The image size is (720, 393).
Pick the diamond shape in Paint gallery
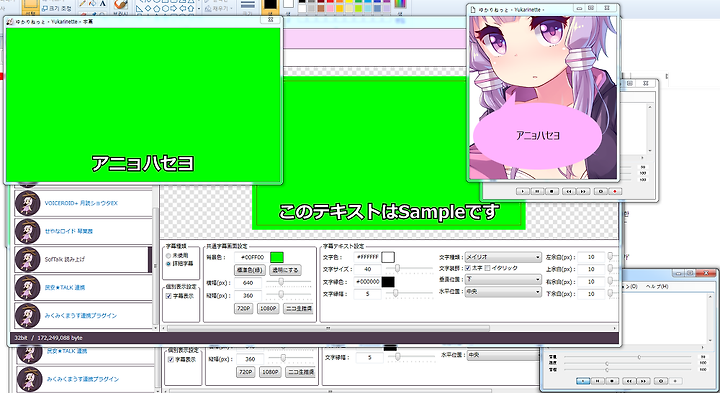(x=147, y=8)
